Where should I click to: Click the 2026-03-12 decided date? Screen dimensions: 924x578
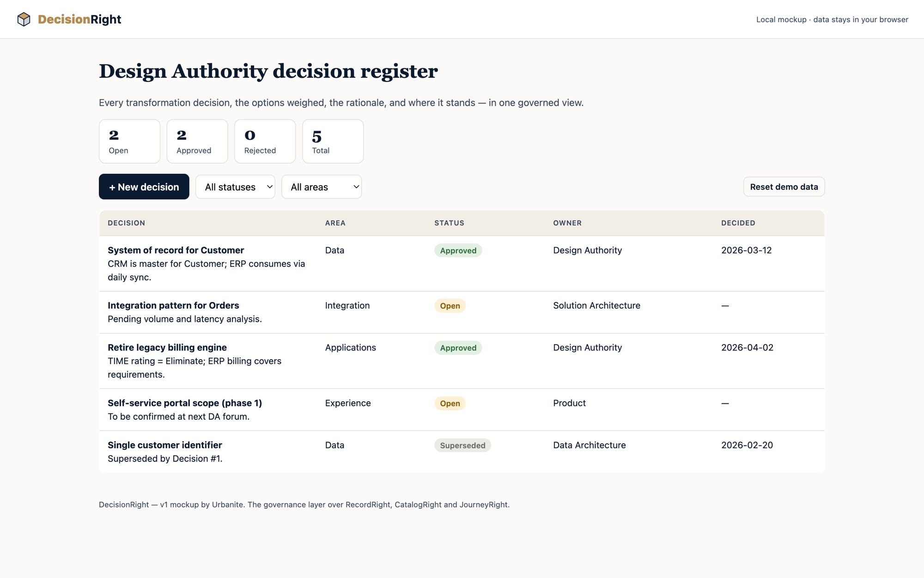click(x=747, y=250)
